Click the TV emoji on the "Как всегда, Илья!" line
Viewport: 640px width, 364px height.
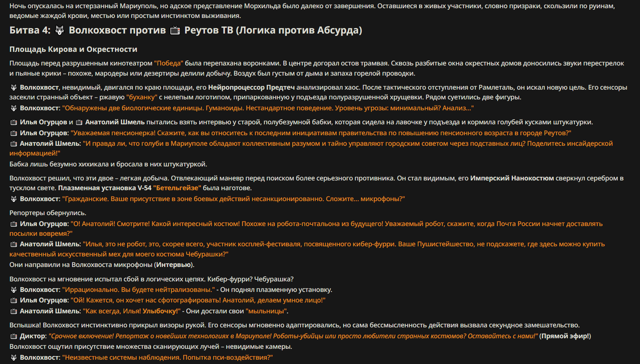pos(14,311)
